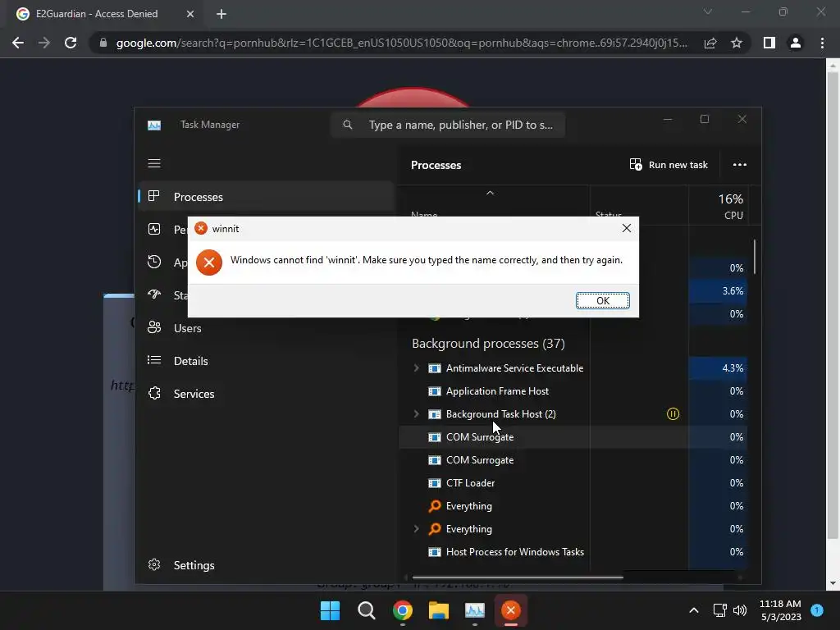Collapse column sort chevron above Name
The image size is (840, 630).
490,193
